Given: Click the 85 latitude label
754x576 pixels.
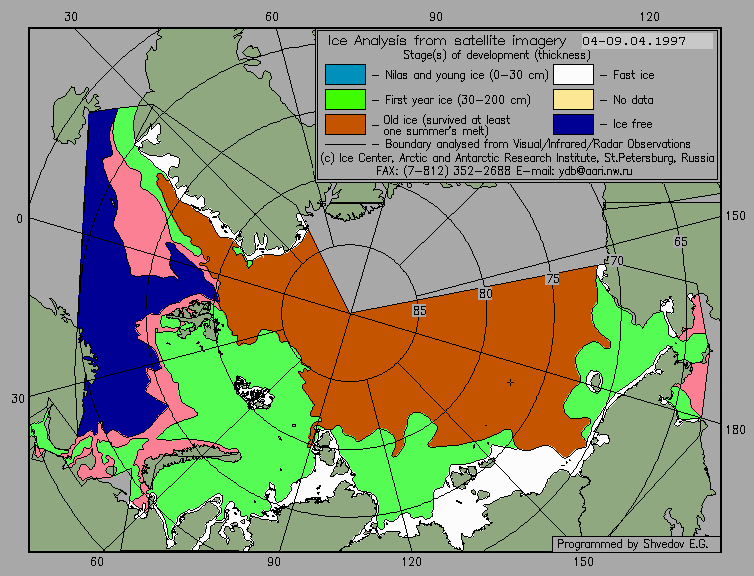Looking at the screenshot, I should tap(419, 311).
